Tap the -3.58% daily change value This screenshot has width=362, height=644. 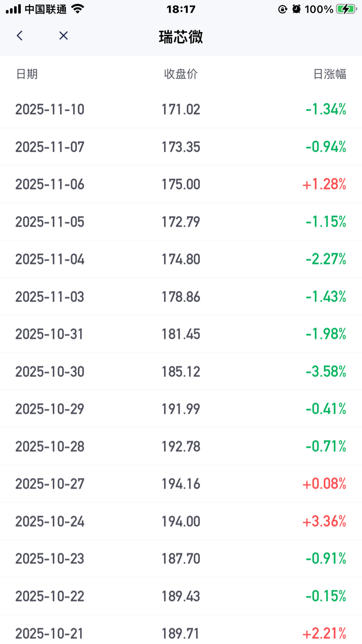pos(326,372)
